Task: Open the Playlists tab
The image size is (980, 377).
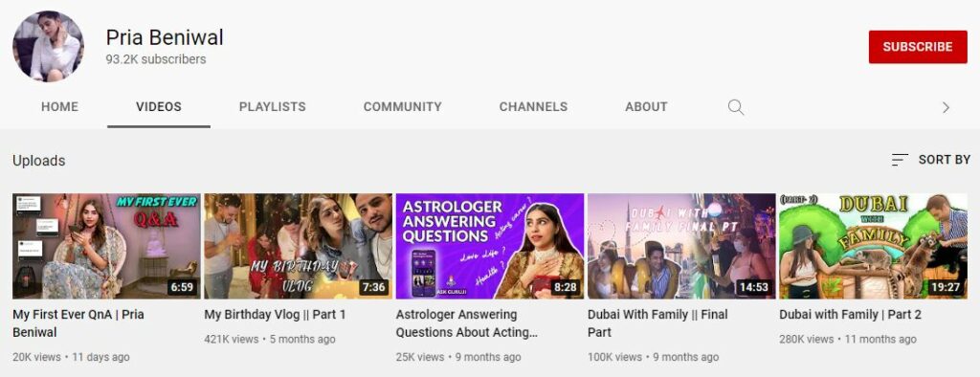Action: pyautogui.click(x=273, y=107)
